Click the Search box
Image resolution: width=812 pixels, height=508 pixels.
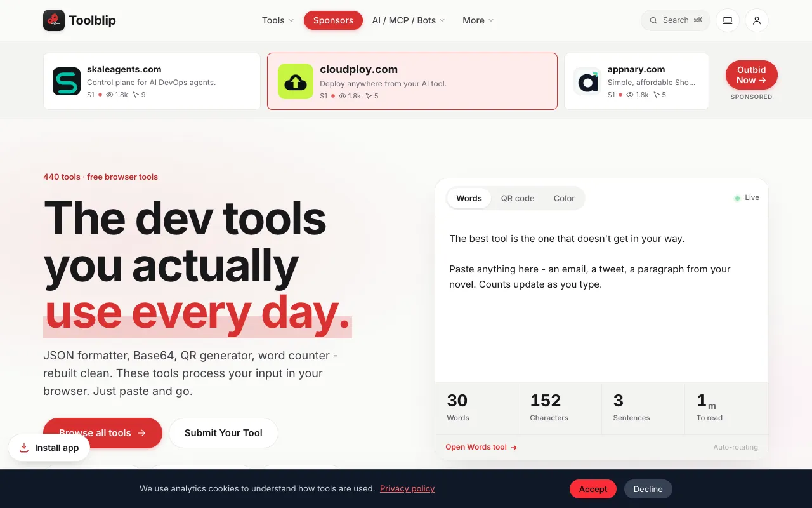click(x=675, y=20)
